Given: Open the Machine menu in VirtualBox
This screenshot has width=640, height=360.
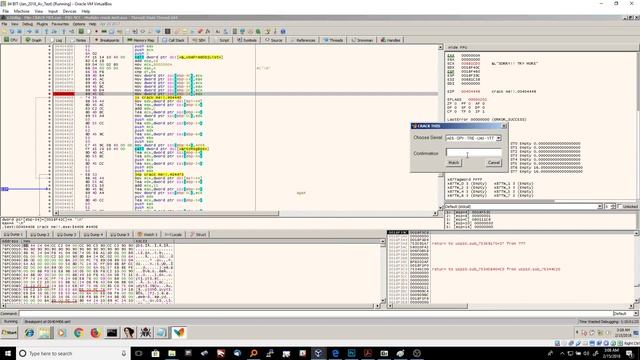Looking at the screenshot, I should click(22, 11).
